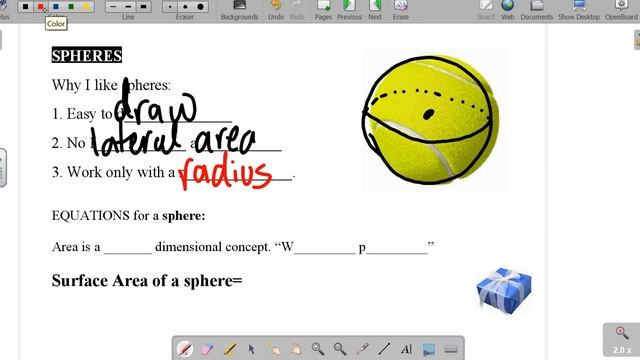Screen dimensions: 640x360
Task: Select the Capture part of screen tool
Action: [429, 349]
